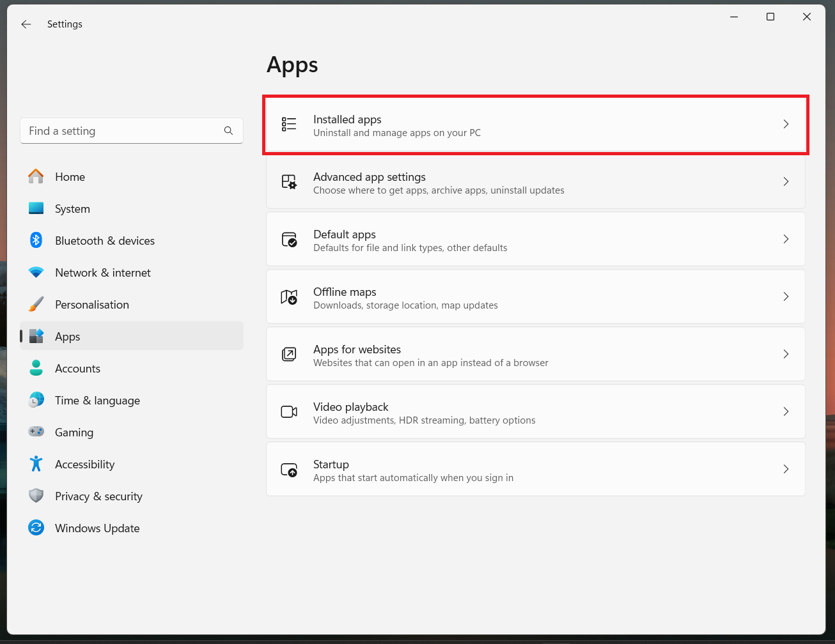
Task: Open Offline maps chevron arrow
Action: pos(786,297)
